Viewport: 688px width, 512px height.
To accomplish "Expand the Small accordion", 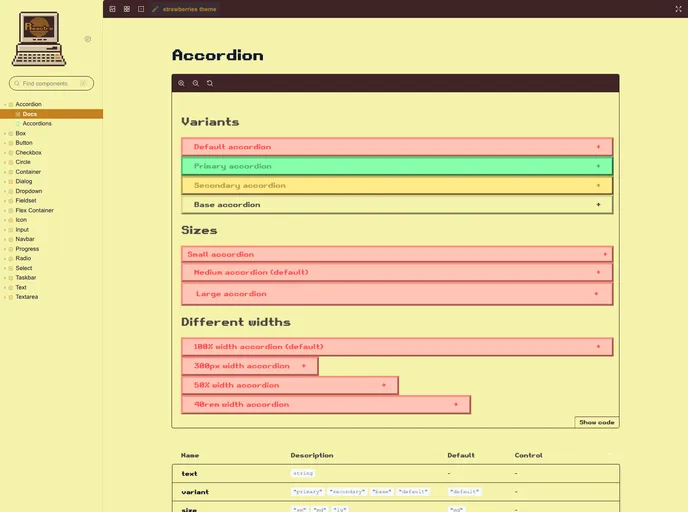I will 397,254.
